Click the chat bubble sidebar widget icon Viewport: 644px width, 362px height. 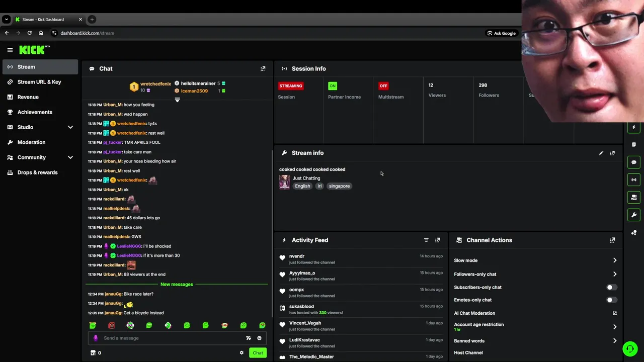634,162
